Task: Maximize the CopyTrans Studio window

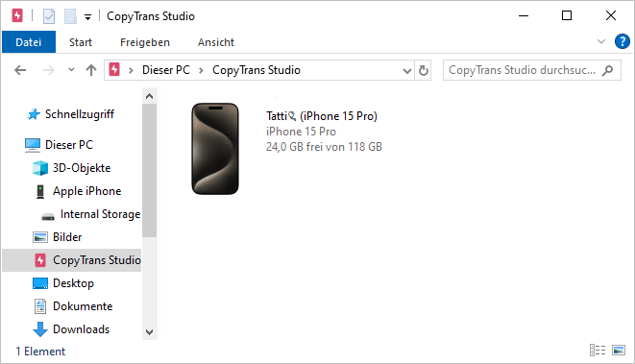Action: pyautogui.click(x=567, y=15)
